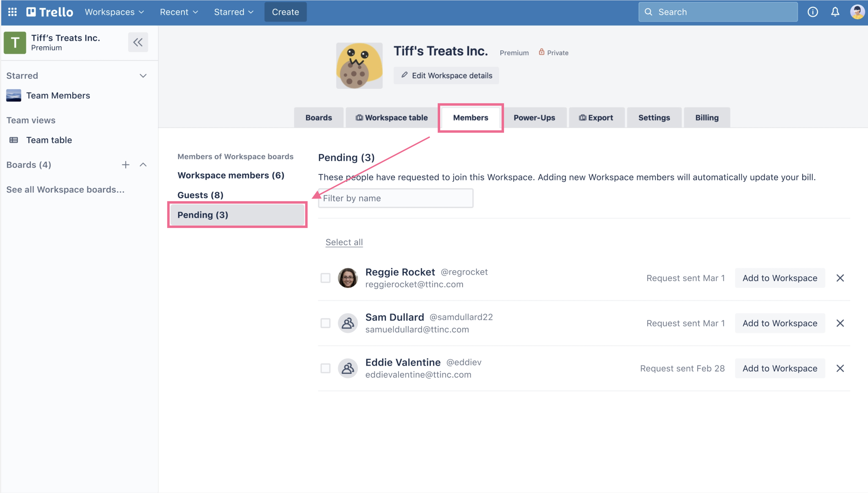Switch to the Boards tab
The height and width of the screenshot is (493, 868).
tap(318, 118)
